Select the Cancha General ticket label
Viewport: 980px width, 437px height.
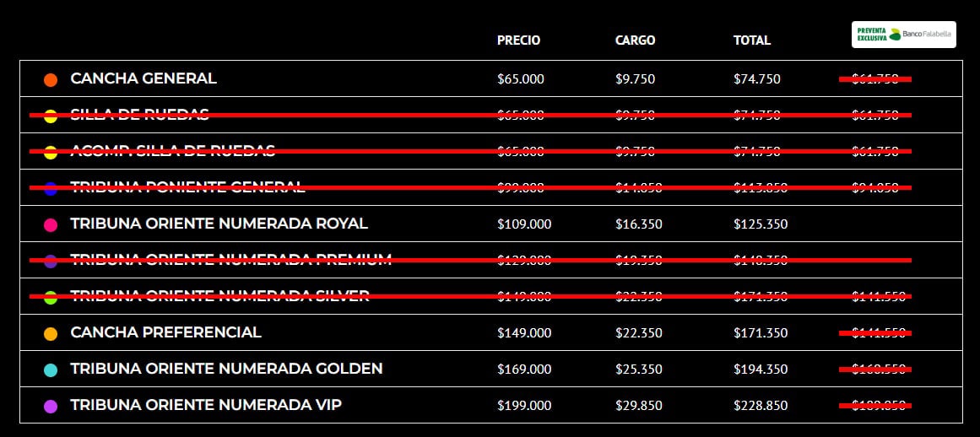pyautogui.click(x=143, y=78)
